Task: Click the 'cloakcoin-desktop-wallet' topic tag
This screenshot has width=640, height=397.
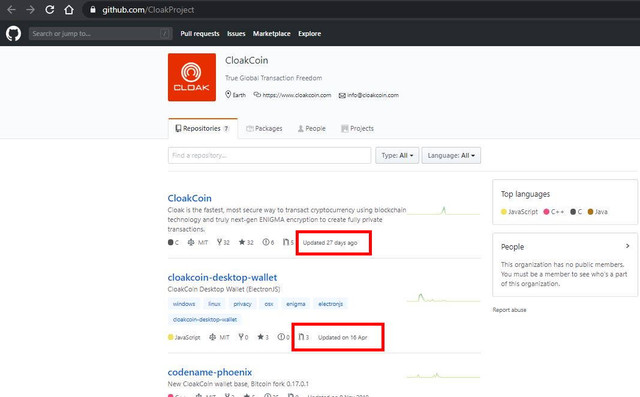Action: [205, 319]
